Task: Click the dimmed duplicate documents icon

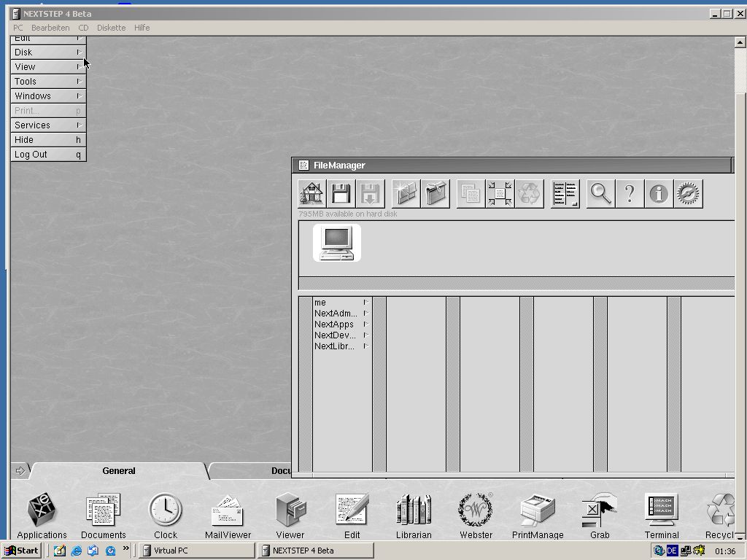Action: tap(471, 194)
